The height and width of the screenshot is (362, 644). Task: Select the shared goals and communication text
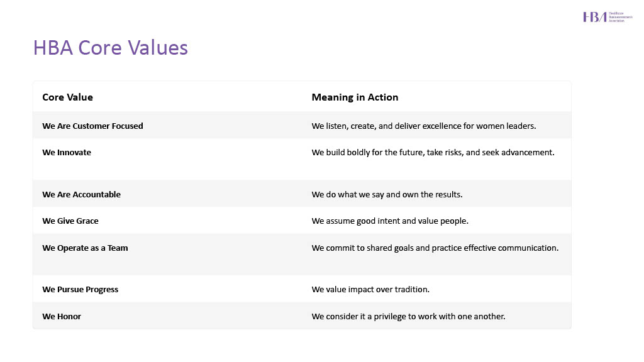pyautogui.click(x=435, y=248)
